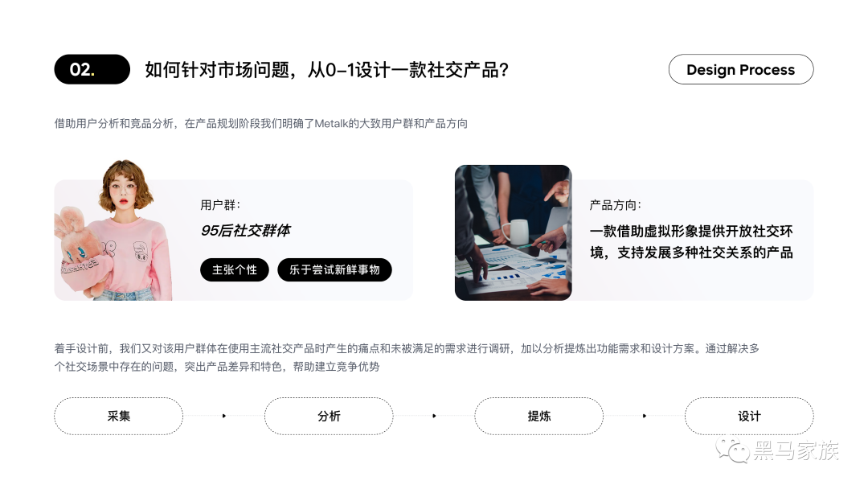Click the arrow between 提炼 and 设计
Image resolution: width=868 pixels, height=489 pixels.
coord(645,416)
